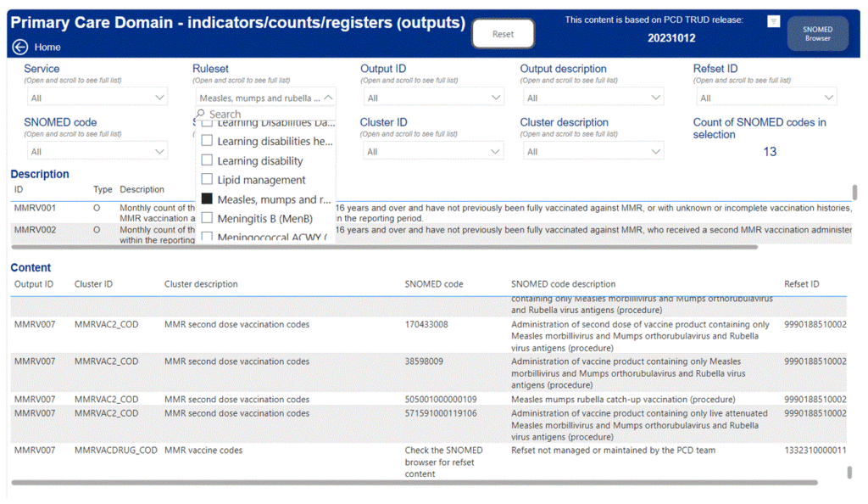Screen dimensions: 868x504
Task: Click the Reset button
Action: coord(503,34)
